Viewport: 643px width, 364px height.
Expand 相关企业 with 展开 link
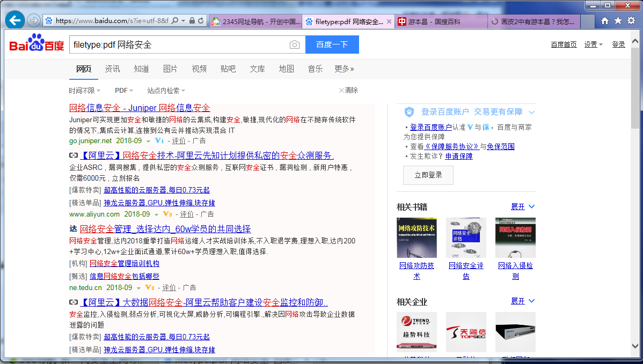(523, 301)
